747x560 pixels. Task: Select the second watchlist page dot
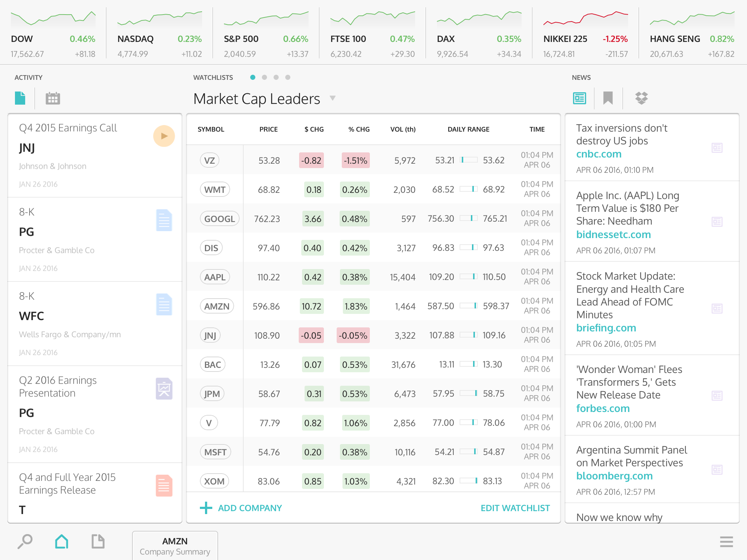point(264,77)
